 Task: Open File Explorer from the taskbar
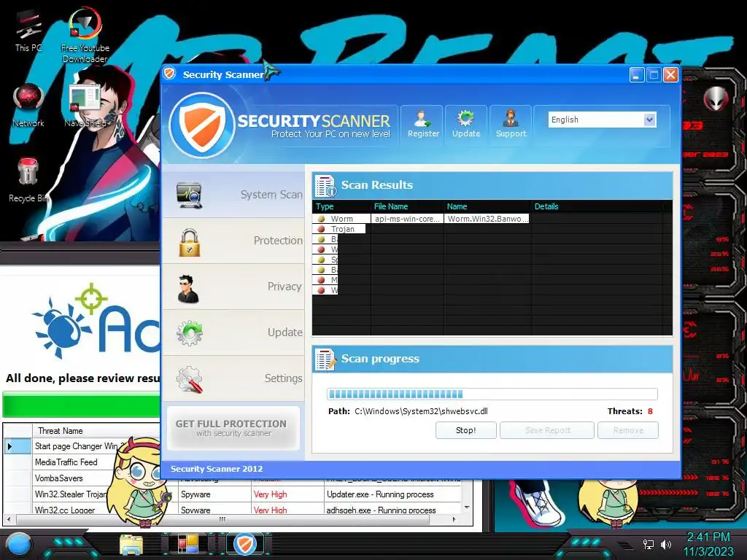point(131,545)
